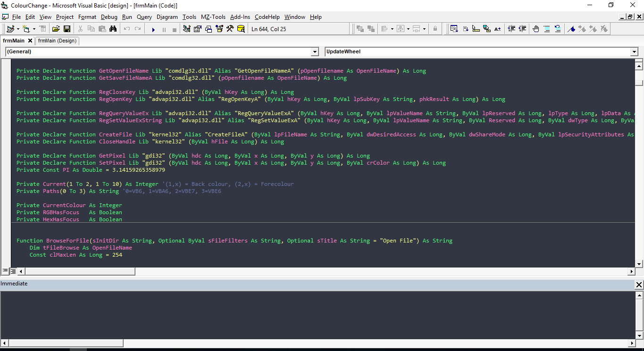Screen dimensions: 644x351
Task: Switch to the frmMain (Design) tab
Action: pos(57,41)
